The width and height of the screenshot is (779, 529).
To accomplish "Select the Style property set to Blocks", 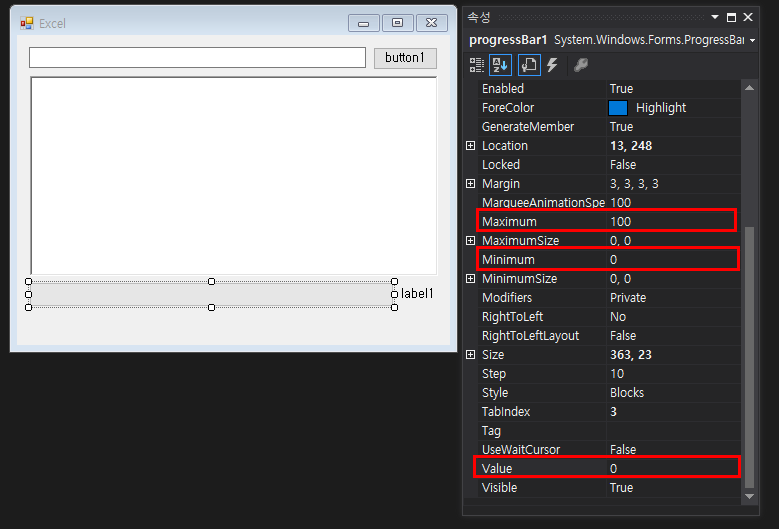I will (609, 393).
